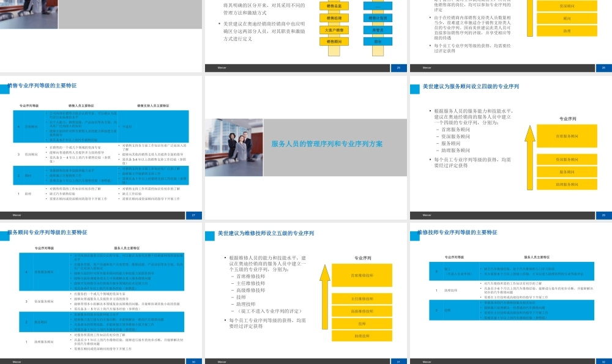The height and width of the screenshot is (364, 612).
Task: Click bullet item 首席服务顾问 in the list
Action: pyautogui.click(x=455, y=130)
